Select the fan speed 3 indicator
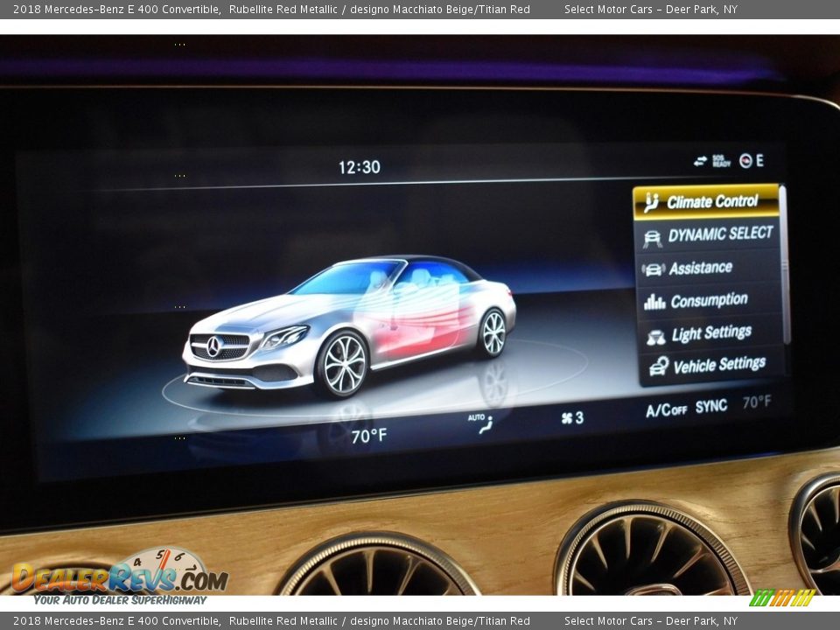This screenshot has width=840, height=630. [x=572, y=418]
